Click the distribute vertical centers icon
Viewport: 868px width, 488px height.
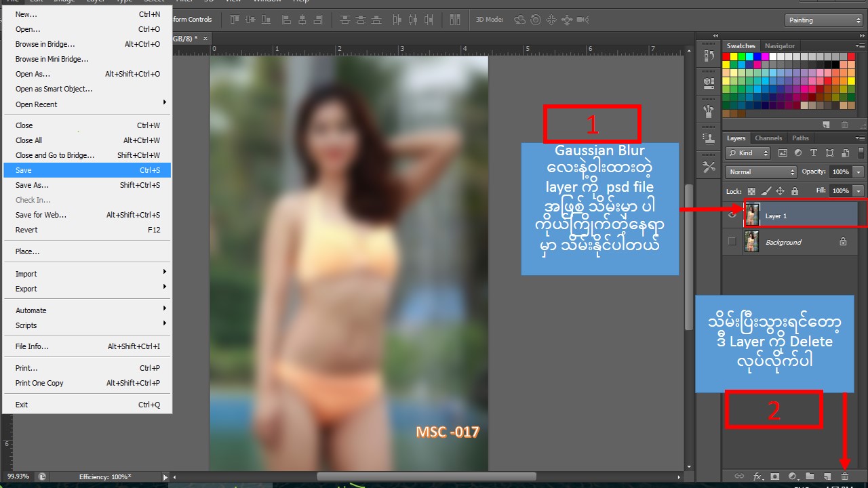[360, 20]
